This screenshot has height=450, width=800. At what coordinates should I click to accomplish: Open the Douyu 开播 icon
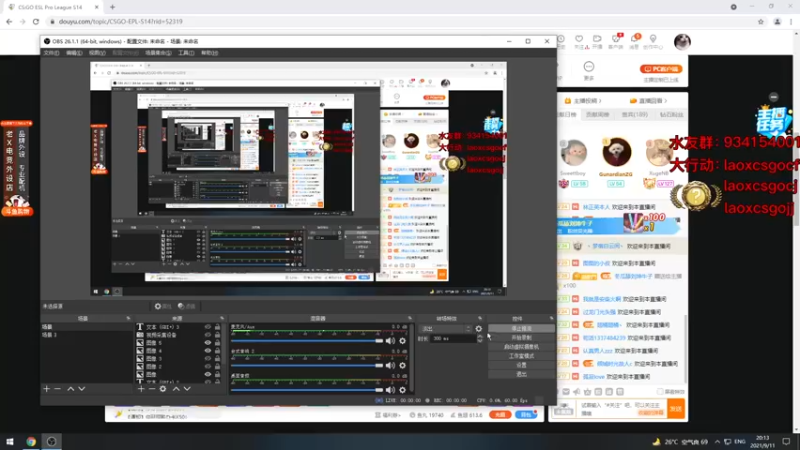pyautogui.click(x=597, y=39)
